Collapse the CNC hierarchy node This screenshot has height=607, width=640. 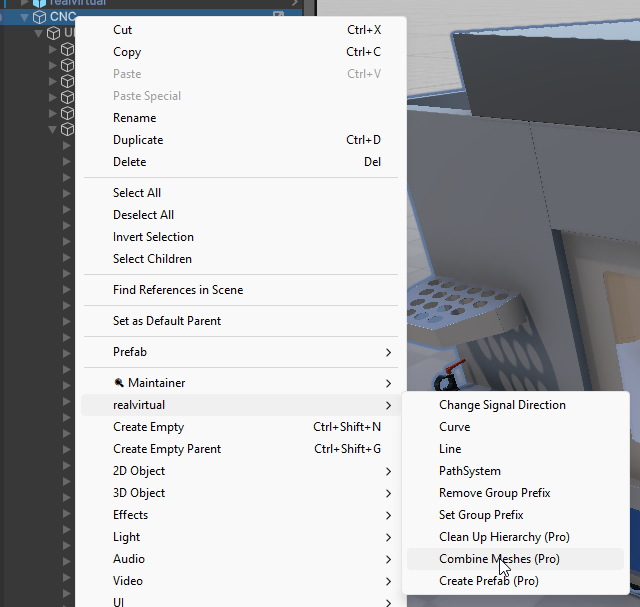(24, 17)
